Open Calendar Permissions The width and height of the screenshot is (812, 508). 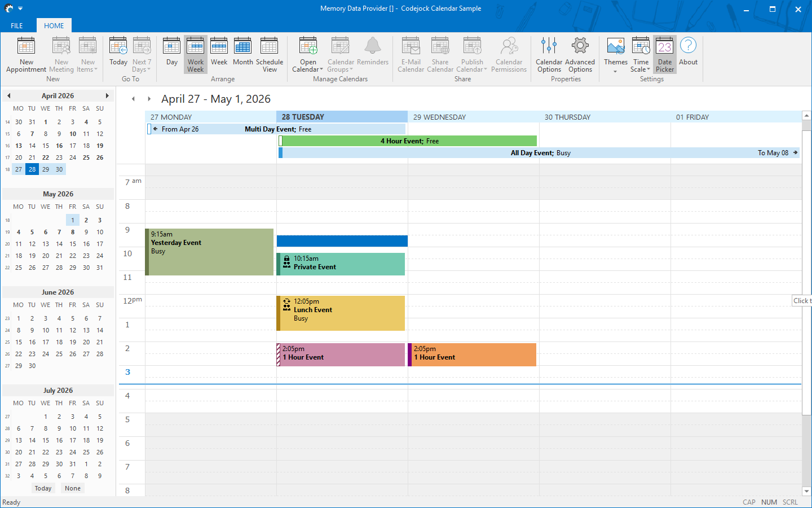point(509,54)
